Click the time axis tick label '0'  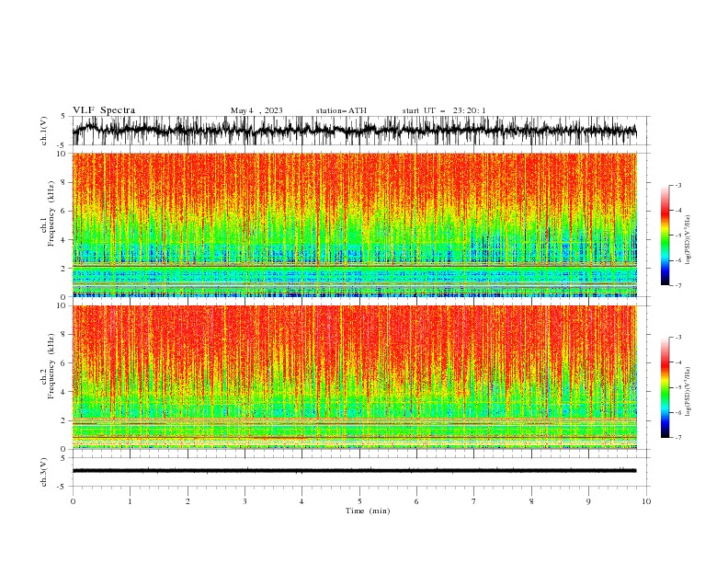pyautogui.click(x=73, y=501)
